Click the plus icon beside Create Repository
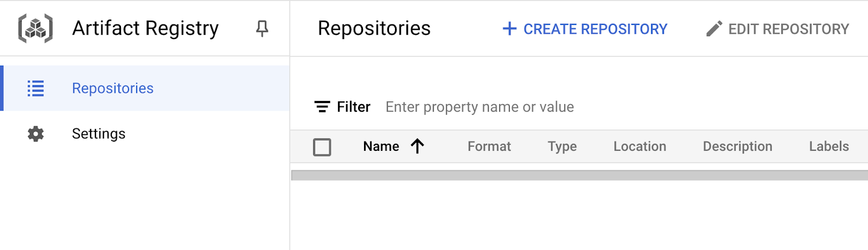Screen dimensions: 868x250 coord(509,29)
